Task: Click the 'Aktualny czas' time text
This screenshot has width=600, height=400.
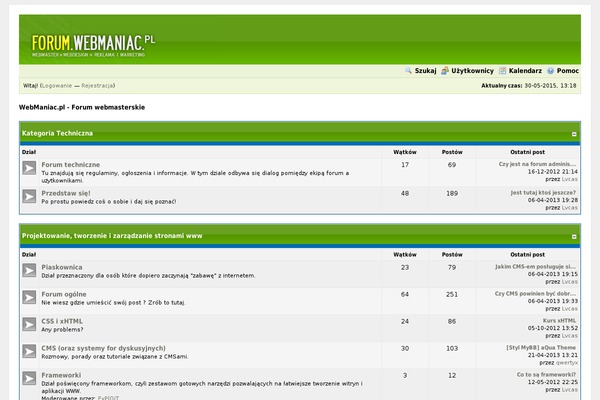Action: click(529, 86)
